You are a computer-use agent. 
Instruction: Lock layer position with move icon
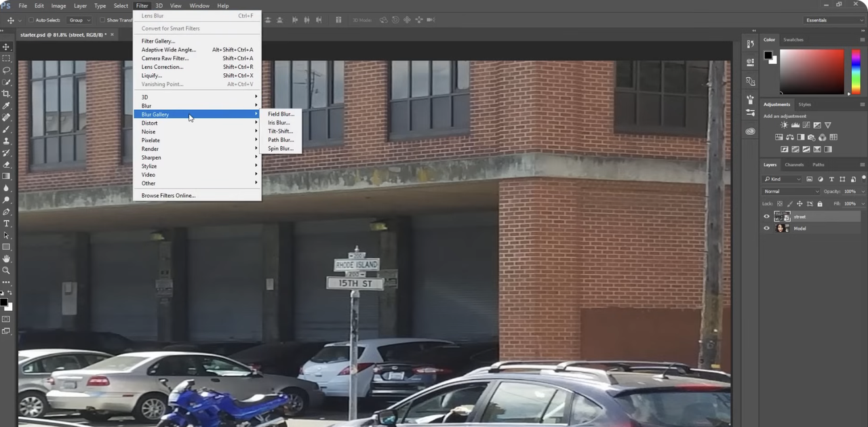coord(800,203)
